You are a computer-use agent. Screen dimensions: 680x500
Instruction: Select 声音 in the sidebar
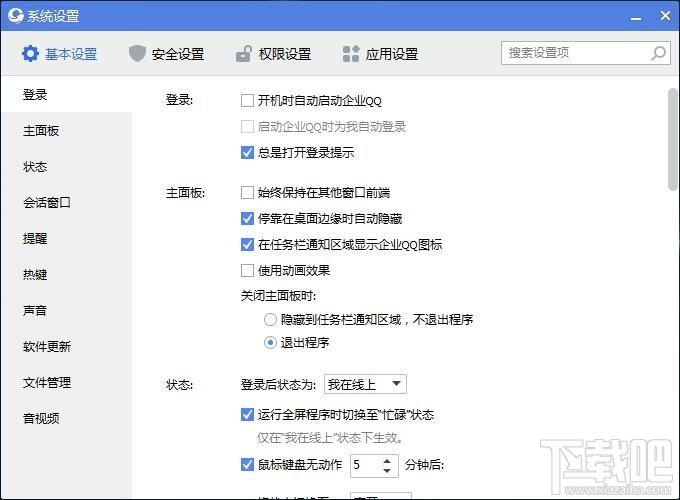click(x=66, y=310)
